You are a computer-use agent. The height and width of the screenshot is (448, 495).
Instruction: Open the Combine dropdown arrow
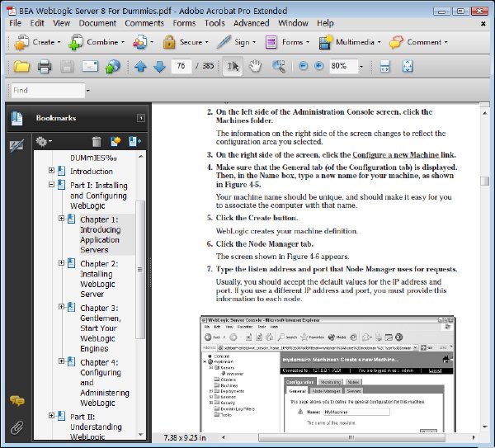(x=123, y=42)
